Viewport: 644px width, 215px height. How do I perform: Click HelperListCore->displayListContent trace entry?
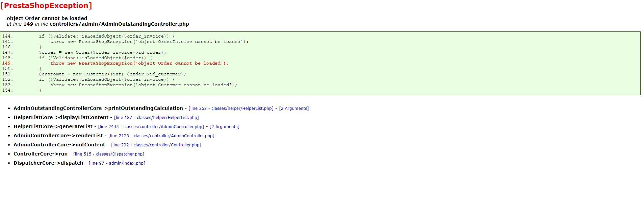[x=61, y=117]
